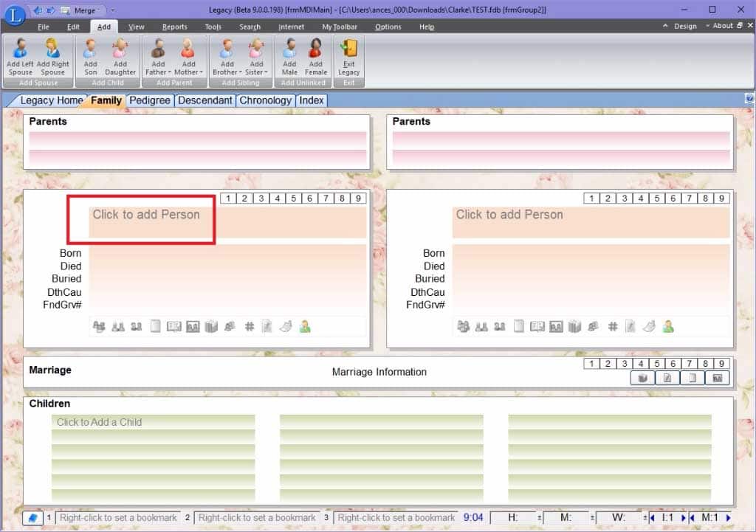Click the marriage sources button

click(x=643, y=379)
